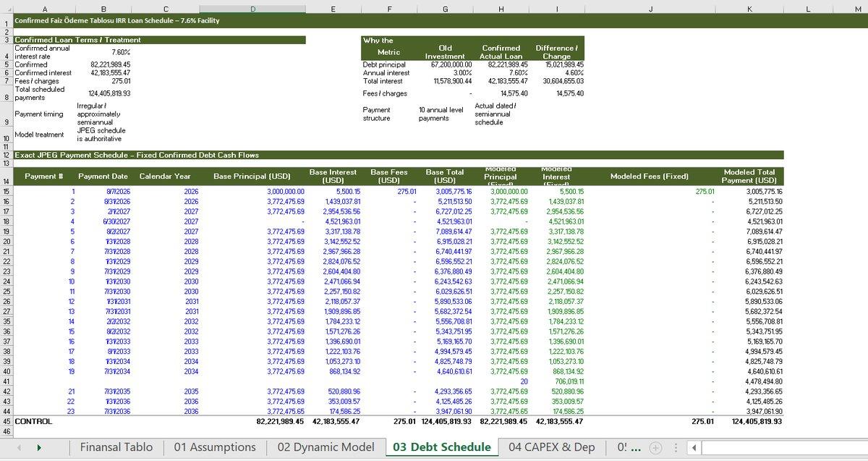Image resolution: width=868 pixels, height=461 pixels.
Task: Select the 'Old Investment' column heading
Action: tap(445, 52)
